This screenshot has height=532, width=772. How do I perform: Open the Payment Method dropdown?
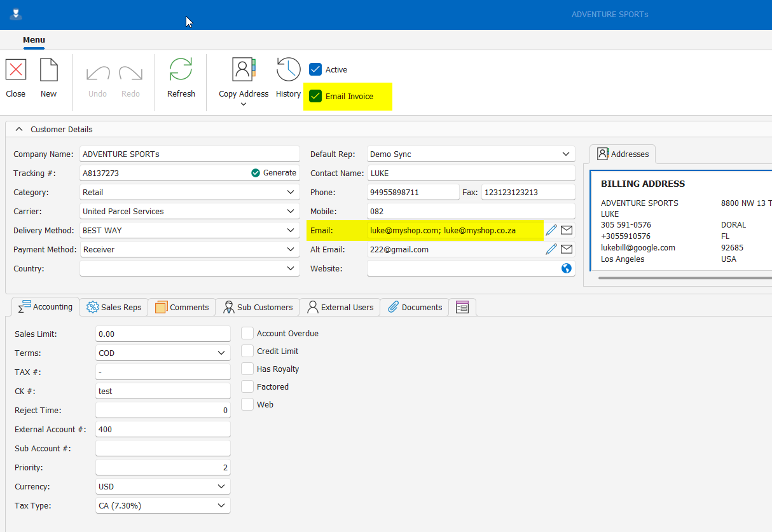pyautogui.click(x=291, y=249)
